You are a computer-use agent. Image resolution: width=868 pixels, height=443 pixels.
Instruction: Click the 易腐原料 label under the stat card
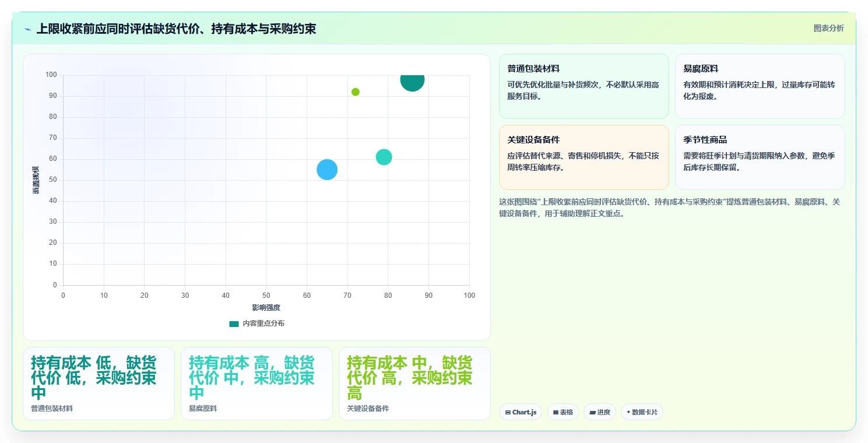203,409
